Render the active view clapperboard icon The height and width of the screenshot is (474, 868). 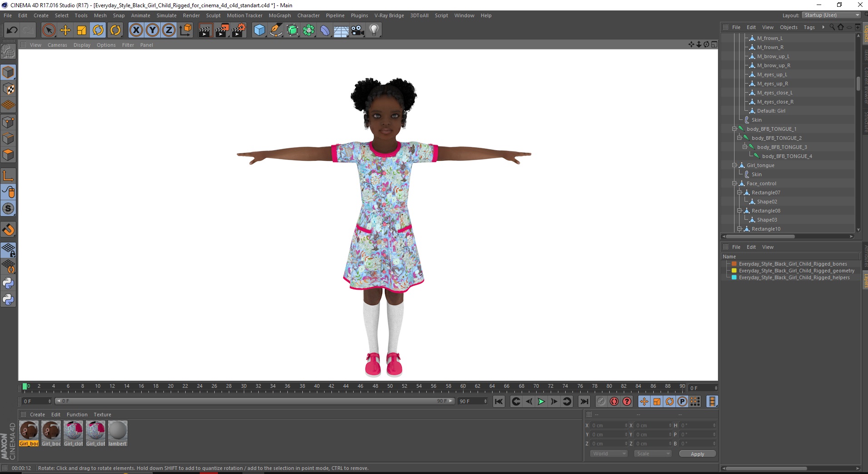(x=205, y=30)
